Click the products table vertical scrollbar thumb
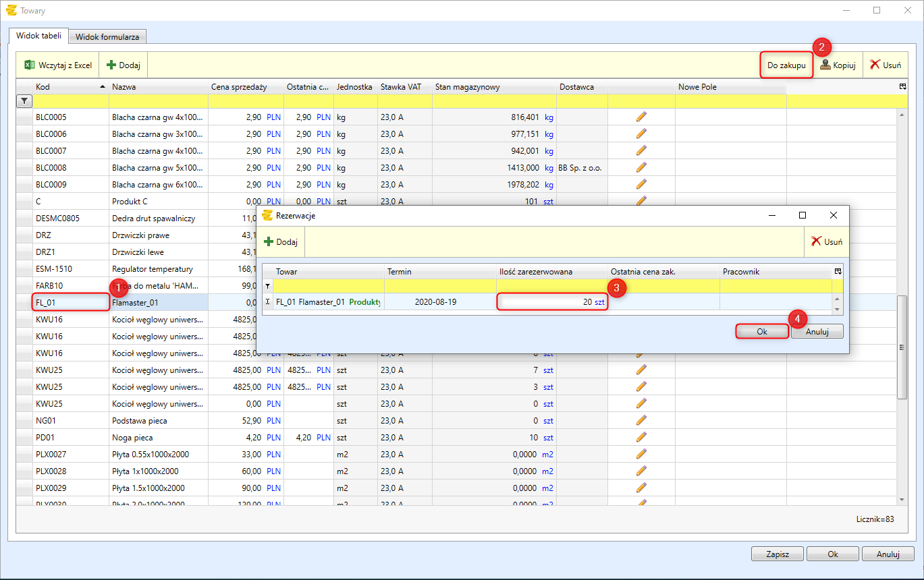Screen dimensions: 924x580 (x=902, y=347)
